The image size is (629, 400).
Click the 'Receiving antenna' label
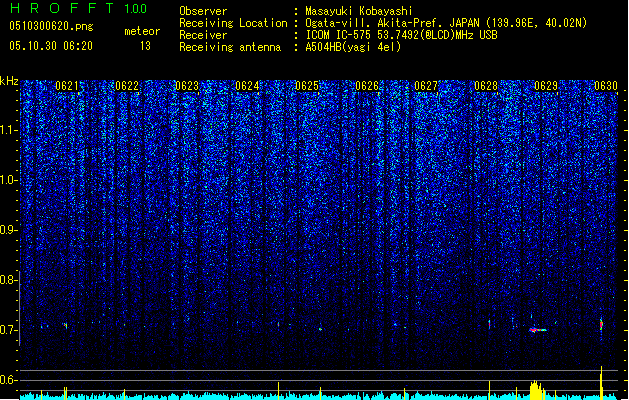[230, 47]
